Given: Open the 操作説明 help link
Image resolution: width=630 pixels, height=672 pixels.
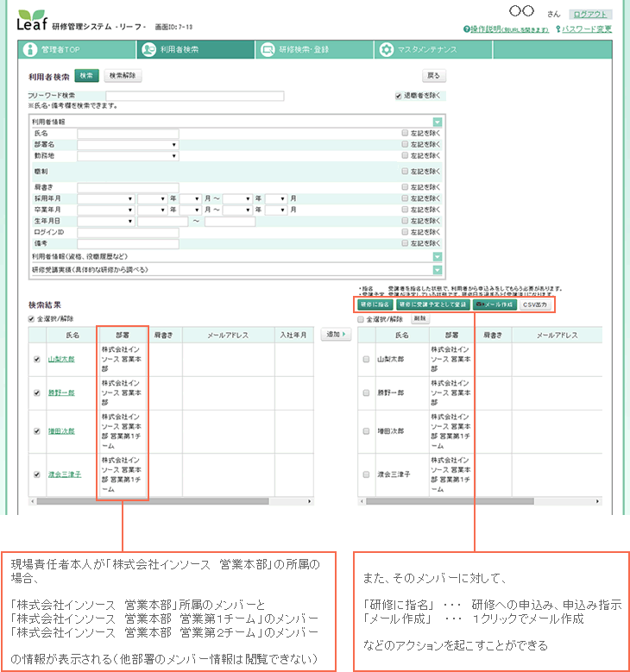Looking at the screenshot, I should (509, 29).
